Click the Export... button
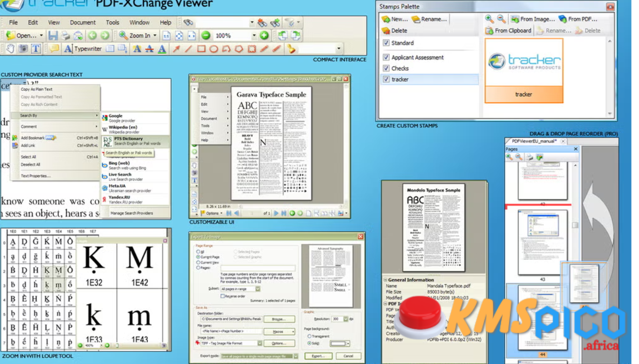The height and width of the screenshot is (364, 639). pyautogui.click(x=319, y=356)
